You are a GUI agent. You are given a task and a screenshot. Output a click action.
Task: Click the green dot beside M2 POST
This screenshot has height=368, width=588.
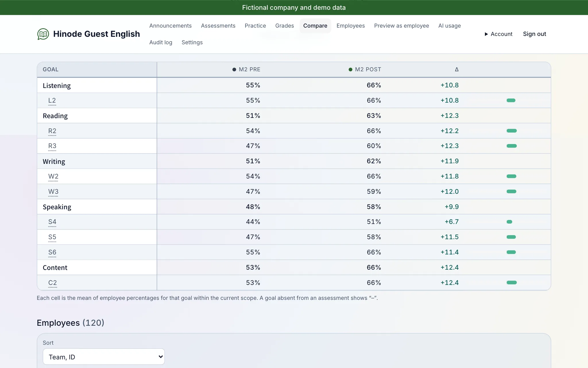350,70
